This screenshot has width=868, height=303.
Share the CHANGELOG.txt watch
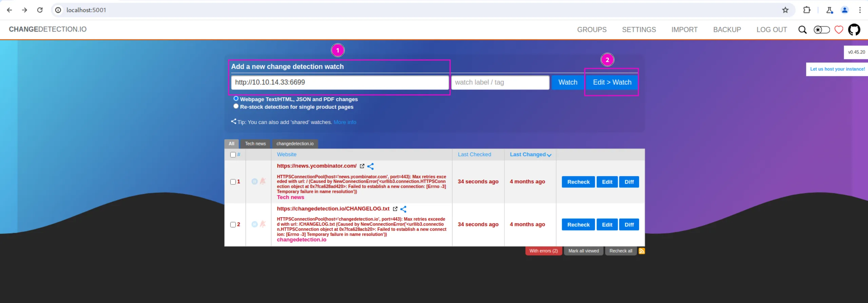403,209
